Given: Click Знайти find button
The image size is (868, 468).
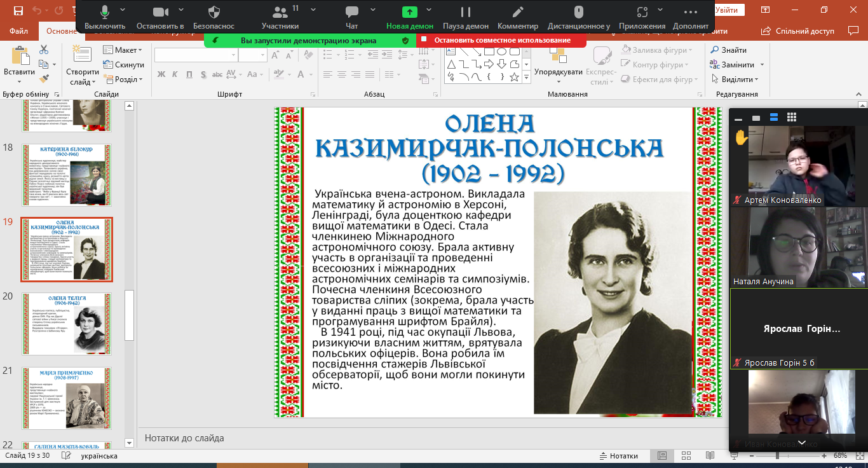Looking at the screenshot, I should (x=728, y=50).
